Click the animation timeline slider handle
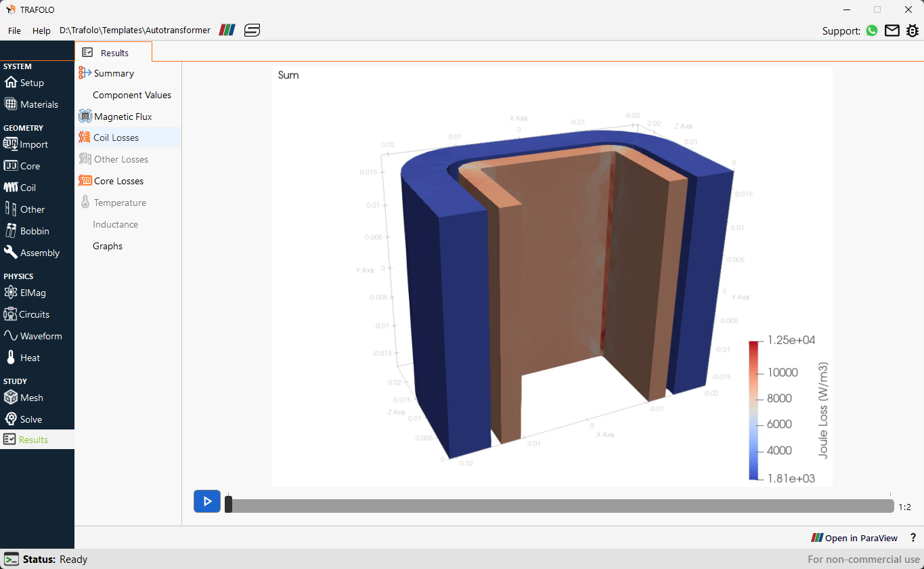Viewport: 924px width, 569px height. [229, 505]
